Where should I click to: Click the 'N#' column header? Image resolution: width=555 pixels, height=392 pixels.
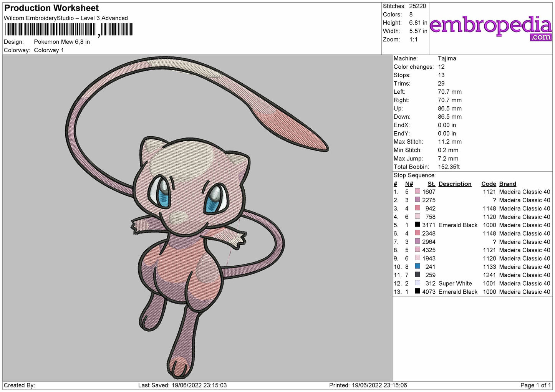click(409, 184)
